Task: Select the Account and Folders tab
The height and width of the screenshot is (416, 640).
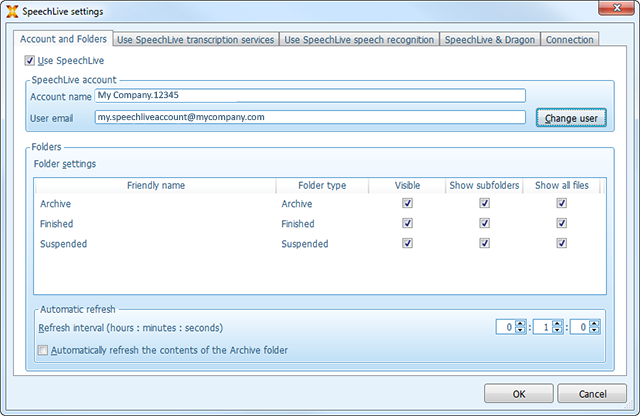Action: click(x=63, y=39)
